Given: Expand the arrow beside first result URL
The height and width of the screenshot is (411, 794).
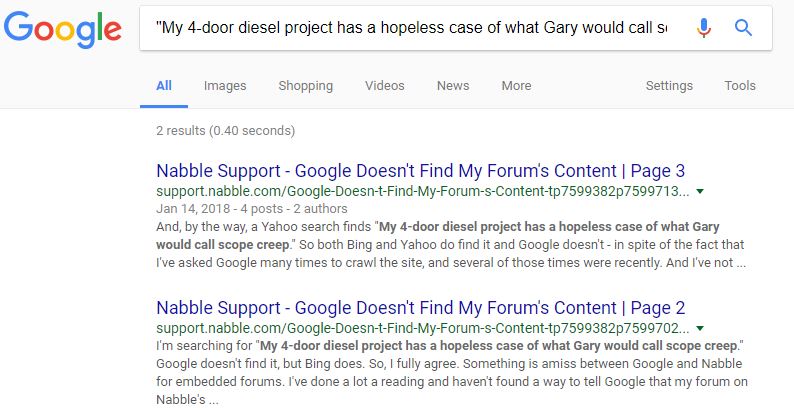Looking at the screenshot, I should click(700, 191).
